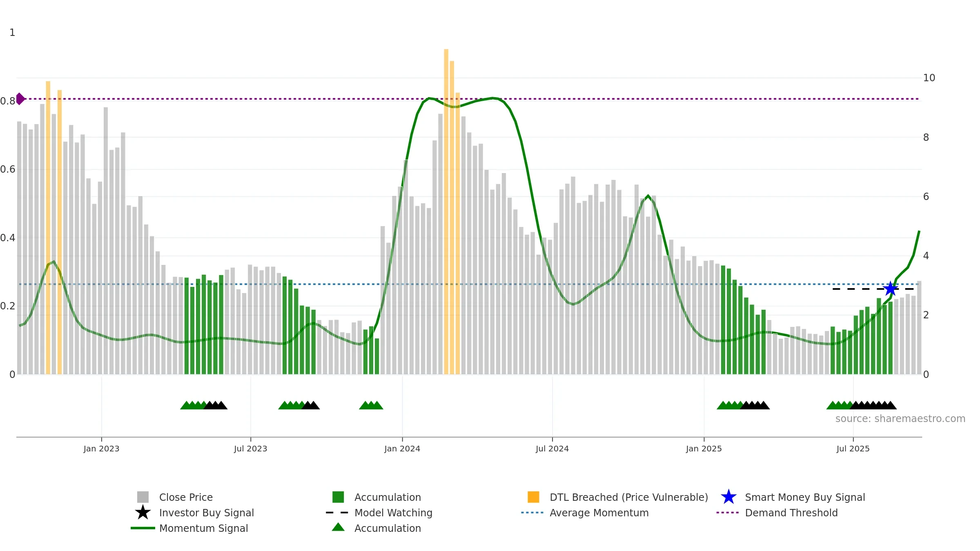The height and width of the screenshot is (551, 980).
Task: Click the purple diamond marker at Demand Threshold
Action: pos(20,99)
